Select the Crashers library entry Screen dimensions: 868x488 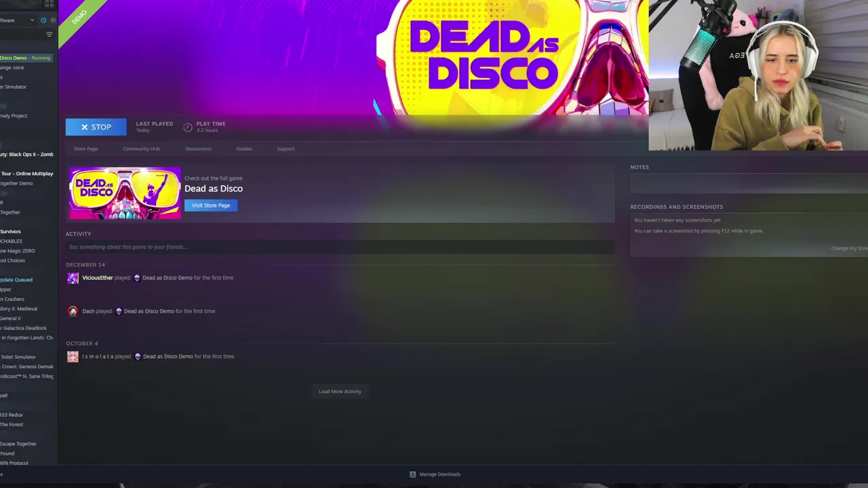click(x=12, y=299)
